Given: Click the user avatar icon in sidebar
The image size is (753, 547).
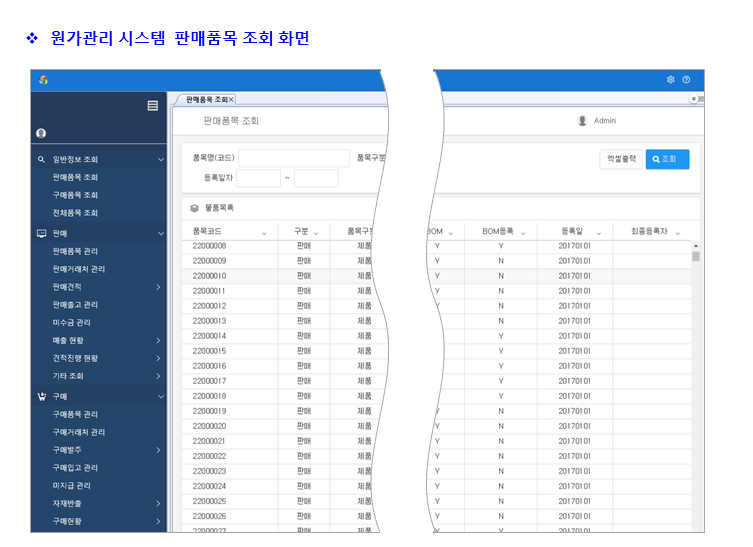Looking at the screenshot, I should 41,133.
